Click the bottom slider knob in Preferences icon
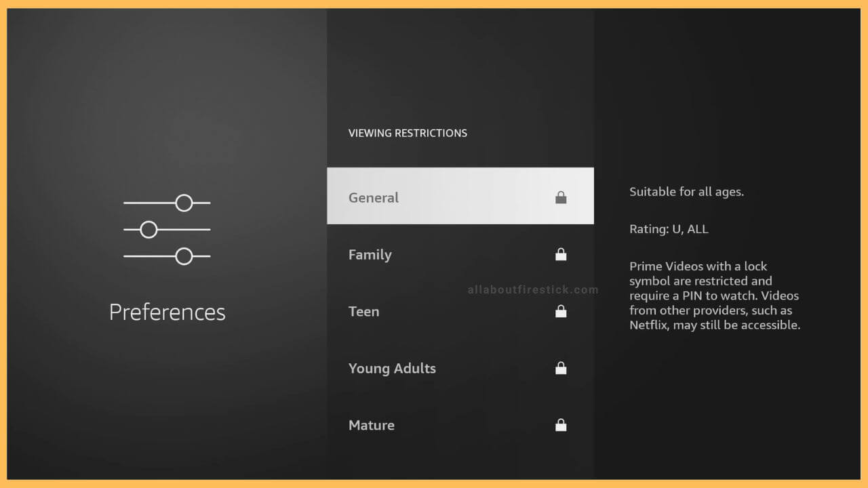This screenshot has height=488, width=868. (x=184, y=256)
